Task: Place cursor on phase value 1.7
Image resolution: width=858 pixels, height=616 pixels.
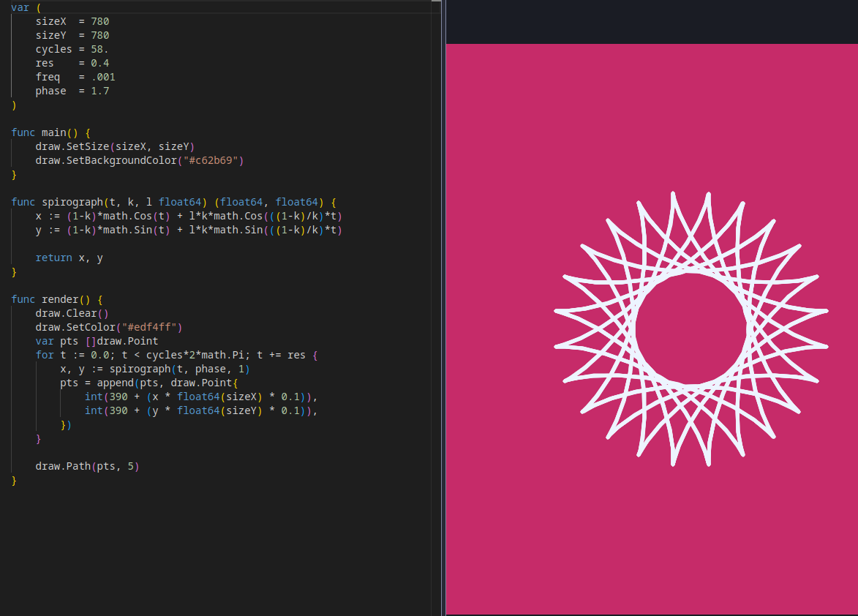Action: (x=99, y=91)
